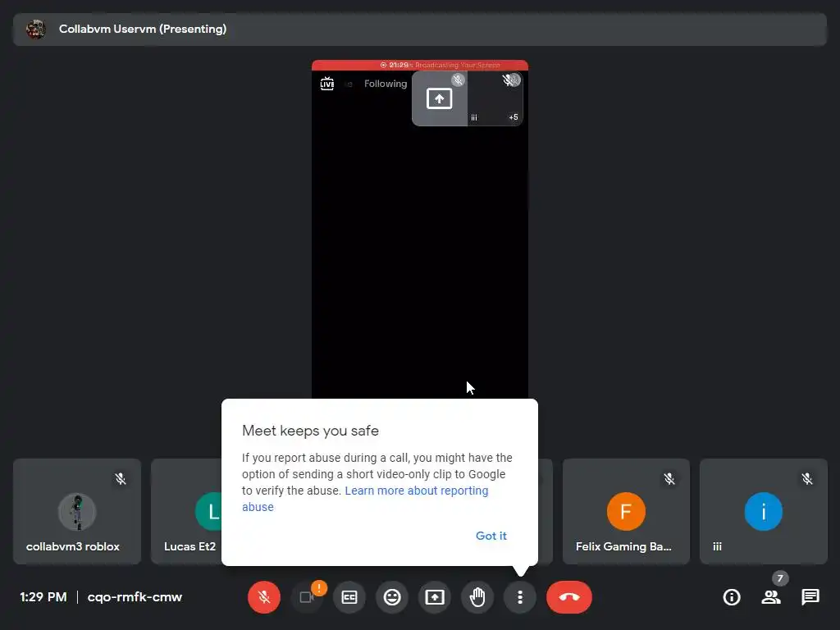Open Learn more about reporting abuse link
Viewport: 840px width, 630px height.
click(365, 499)
